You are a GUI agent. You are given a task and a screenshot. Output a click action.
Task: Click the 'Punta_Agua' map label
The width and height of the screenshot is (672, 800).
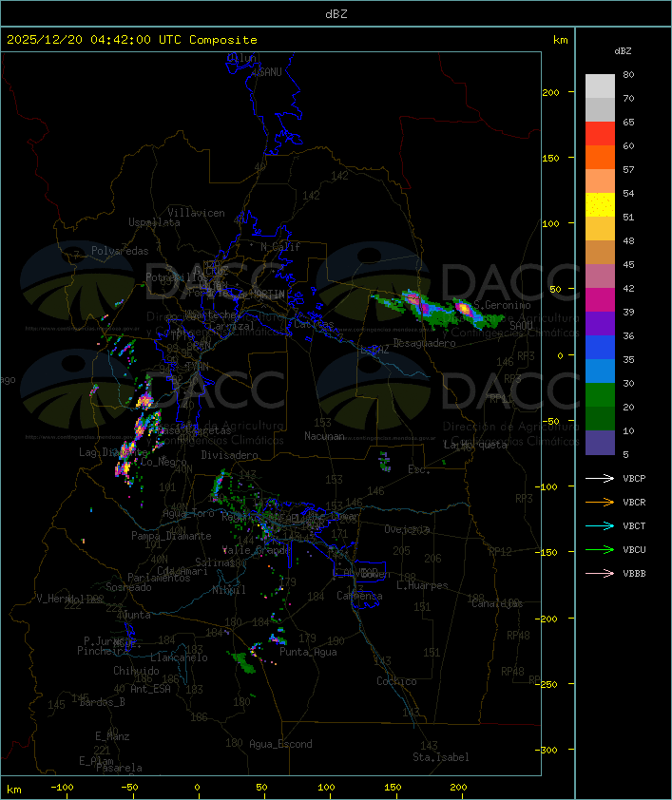click(308, 652)
